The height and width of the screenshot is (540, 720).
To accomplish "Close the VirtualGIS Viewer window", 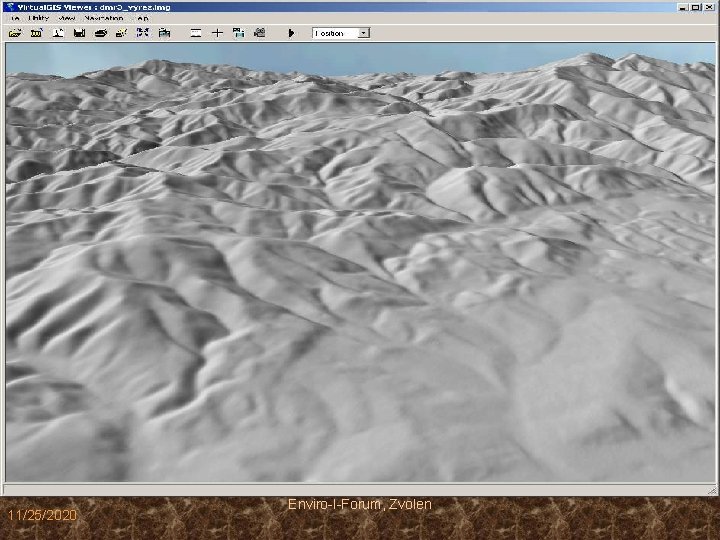I will [x=709, y=7].
